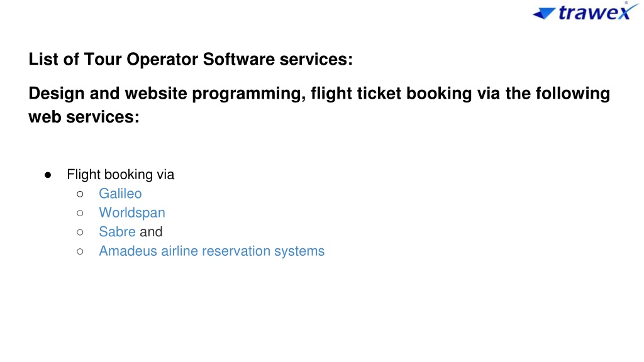Click the trawex logo text
The image size is (644, 362).
(595, 12)
